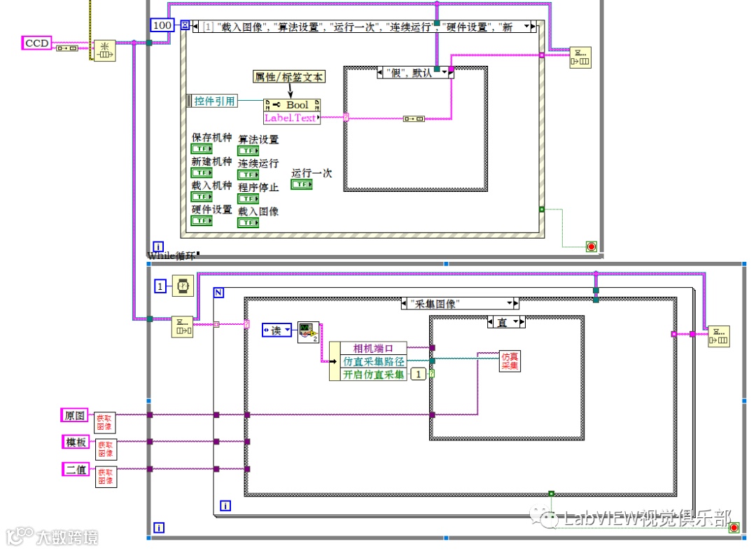Select the empty string constant in false case
Image resolution: width=756 pixels, height=551 pixels.
(414, 118)
